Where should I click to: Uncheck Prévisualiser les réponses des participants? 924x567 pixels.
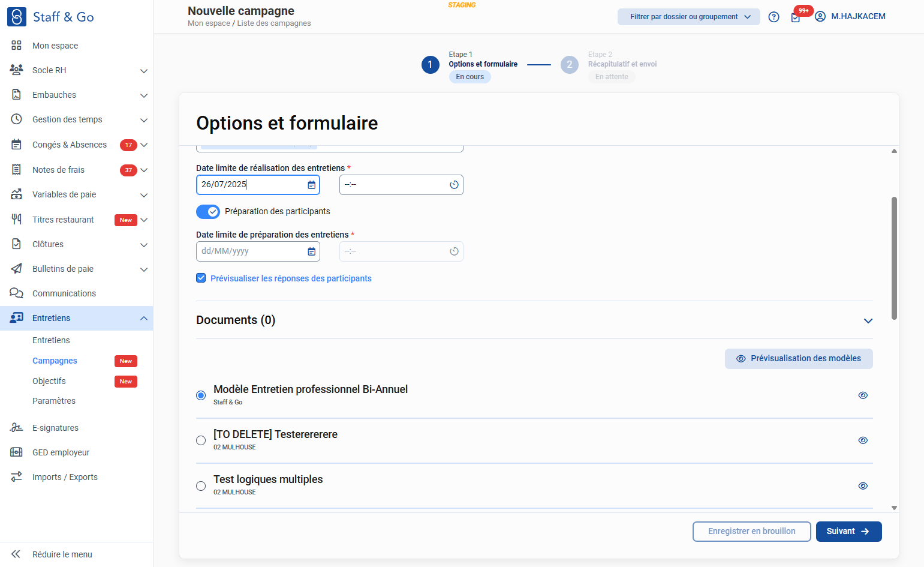[201, 278]
